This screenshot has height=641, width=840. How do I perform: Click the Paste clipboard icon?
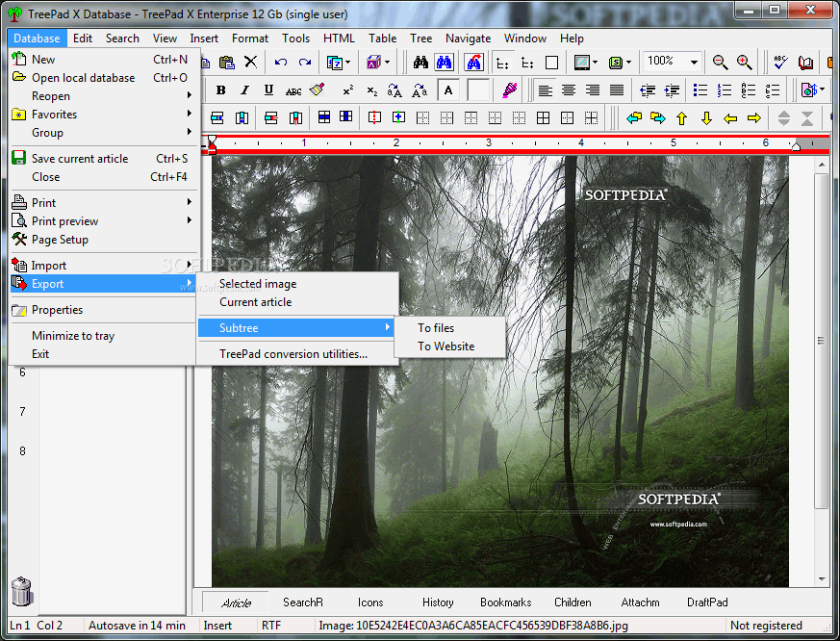coord(227,63)
